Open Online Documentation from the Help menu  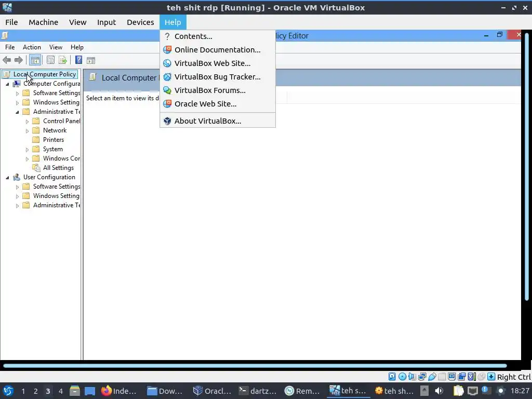(218, 50)
